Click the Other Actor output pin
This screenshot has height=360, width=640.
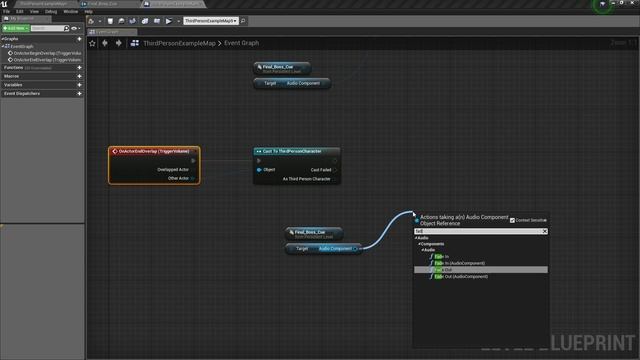[x=193, y=178]
